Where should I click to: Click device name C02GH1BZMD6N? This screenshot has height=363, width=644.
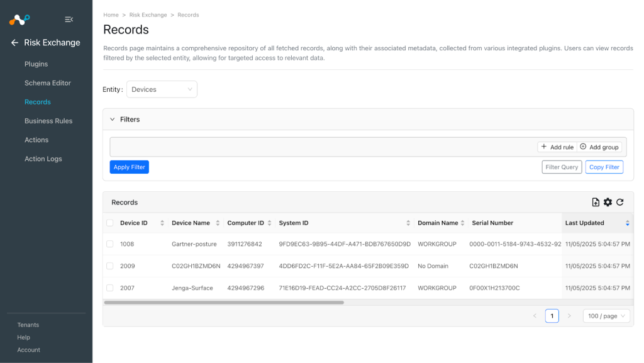point(196,266)
